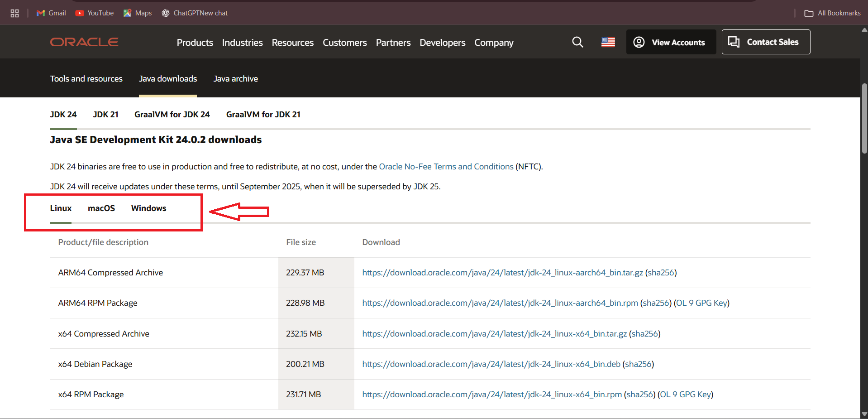This screenshot has width=868, height=419.
Task: Expand the Developers navigation menu
Action: tap(442, 43)
